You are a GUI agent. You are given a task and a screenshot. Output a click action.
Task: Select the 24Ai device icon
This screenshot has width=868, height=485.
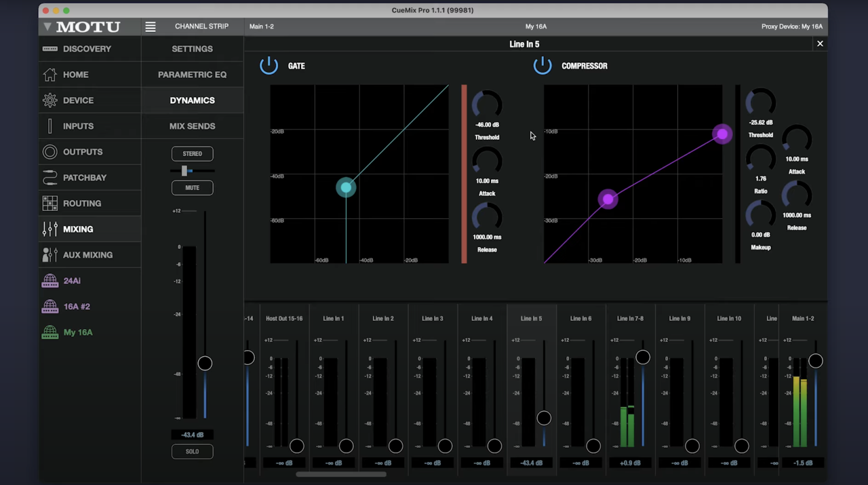click(x=50, y=281)
